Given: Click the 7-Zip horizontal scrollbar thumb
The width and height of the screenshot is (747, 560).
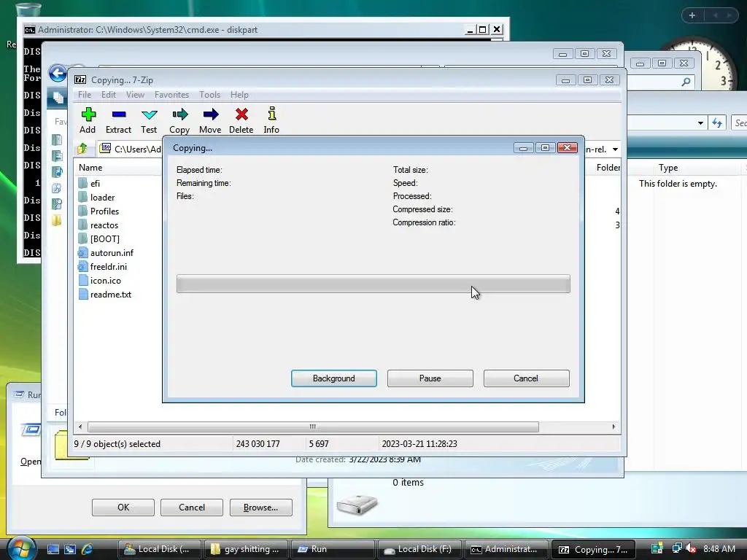Looking at the screenshot, I should [313, 427].
